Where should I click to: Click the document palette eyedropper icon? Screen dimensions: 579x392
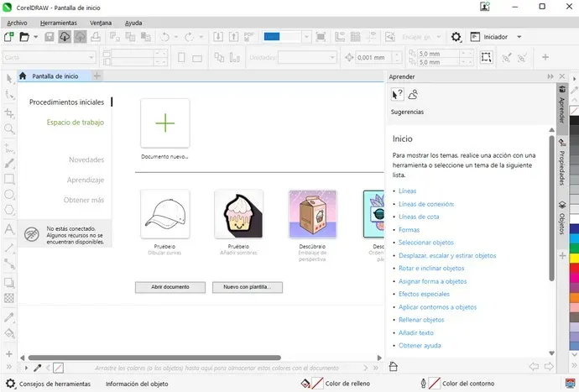tap(37, 368)
